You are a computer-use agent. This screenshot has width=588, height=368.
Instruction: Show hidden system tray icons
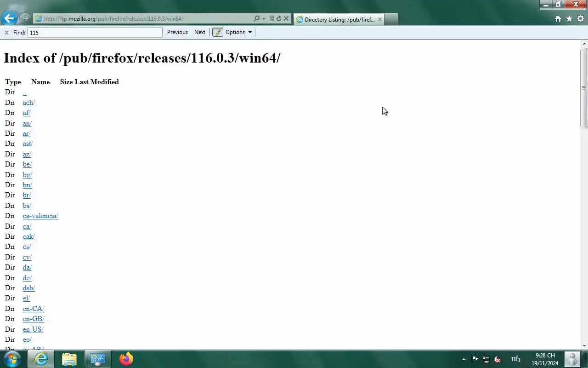coord(464,359)
